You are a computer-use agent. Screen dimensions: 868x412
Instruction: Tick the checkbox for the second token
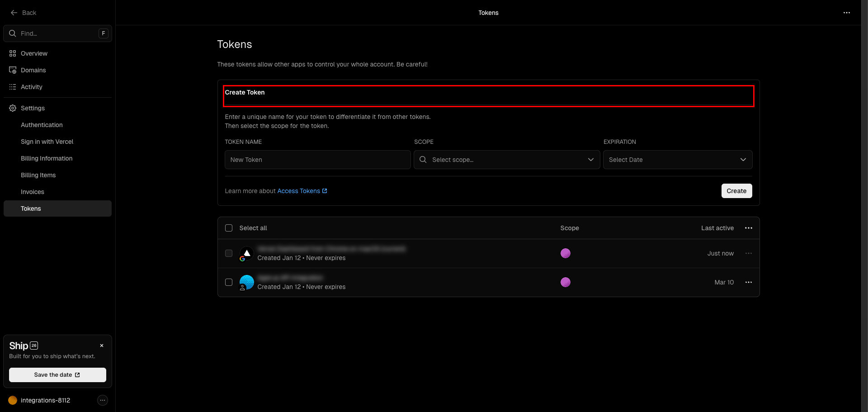pyautogui.click(x=229, y=282)
